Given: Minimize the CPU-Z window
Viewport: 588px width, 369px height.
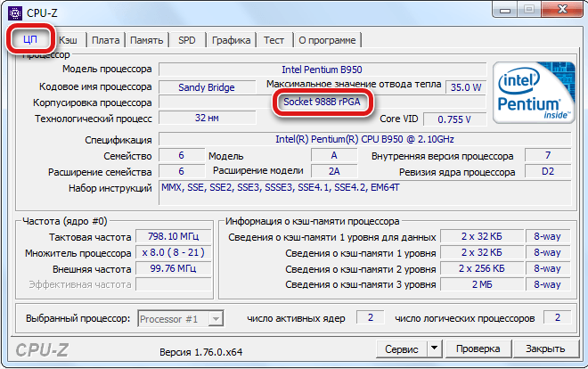Looking at the screenshot, I should (505, 10).
